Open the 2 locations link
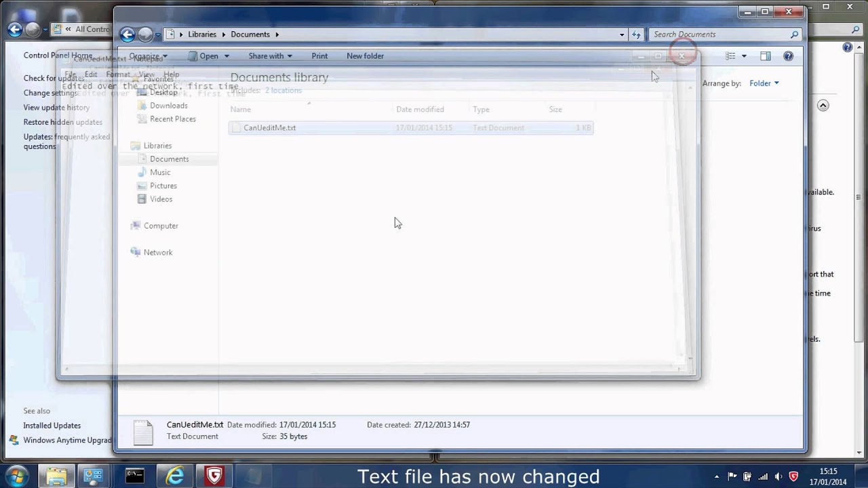Screen dimensions: 868x488 pyautogui.click(x=283, y=90)
